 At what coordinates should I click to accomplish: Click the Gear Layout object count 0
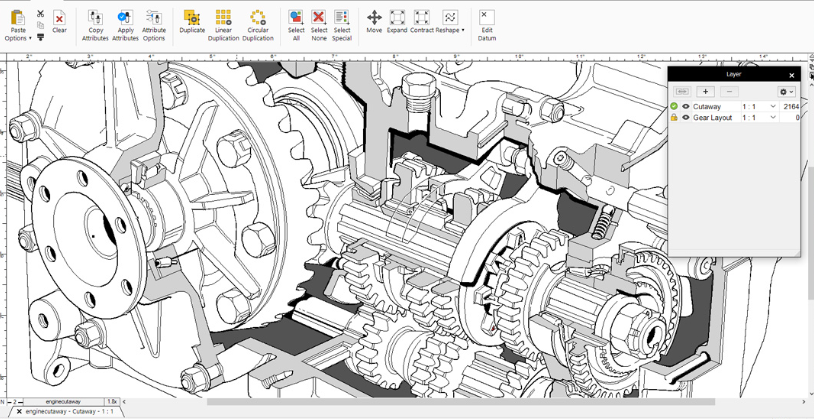(797, 118)
